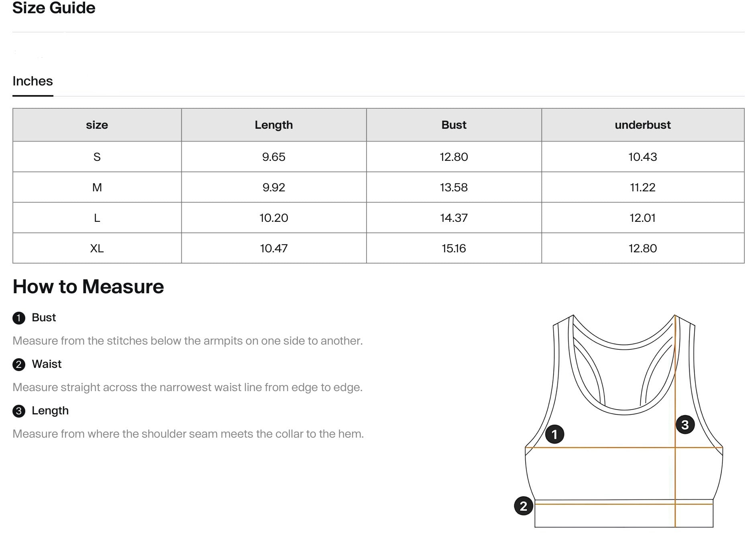
Task: Click the 9.92 length value
Action: click(x=274, y=187)
